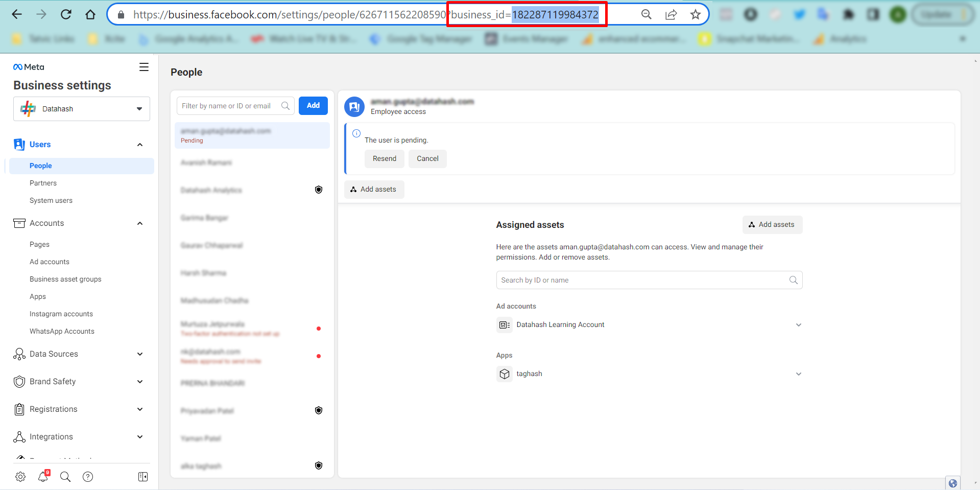This screenshot has width=980, height=490.
Task: Click the browser back arrow
Action: pos(17,14)
